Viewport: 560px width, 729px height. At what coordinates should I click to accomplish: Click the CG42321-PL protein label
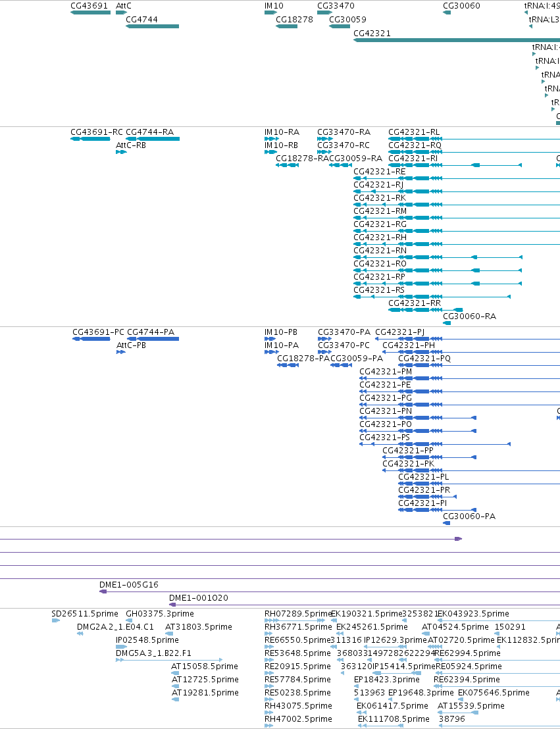(424, 477)
